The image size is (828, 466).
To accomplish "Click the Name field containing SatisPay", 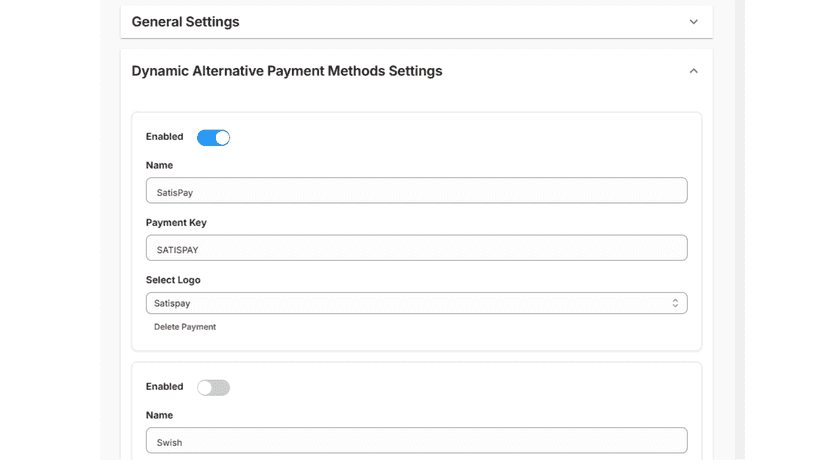I will coord(417,191).
